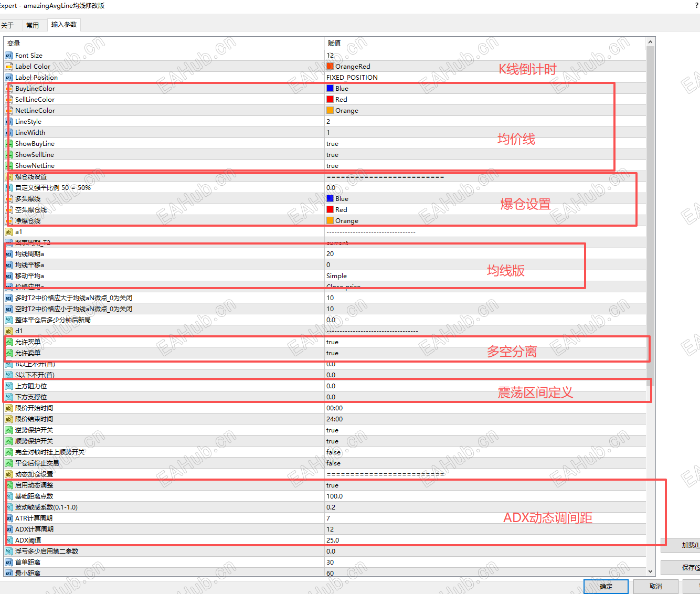700x594 pixels.
Task: Click the string icon beside 动态加仓设置
Action: (x=9, y=474)
